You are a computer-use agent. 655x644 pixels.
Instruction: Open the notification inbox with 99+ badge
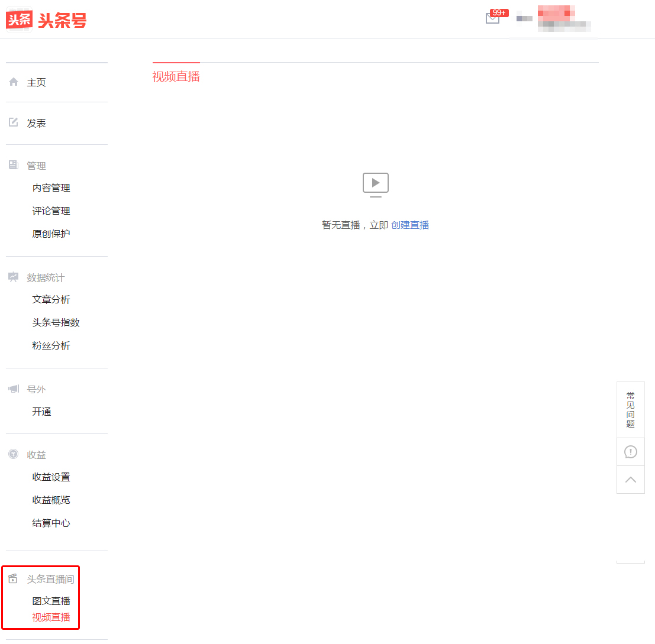point(493,18)
